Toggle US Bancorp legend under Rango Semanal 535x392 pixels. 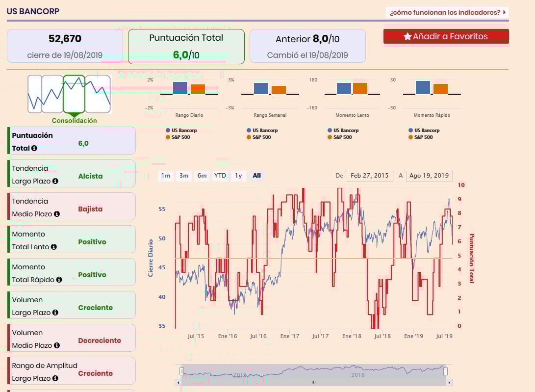tap(262, 130)
